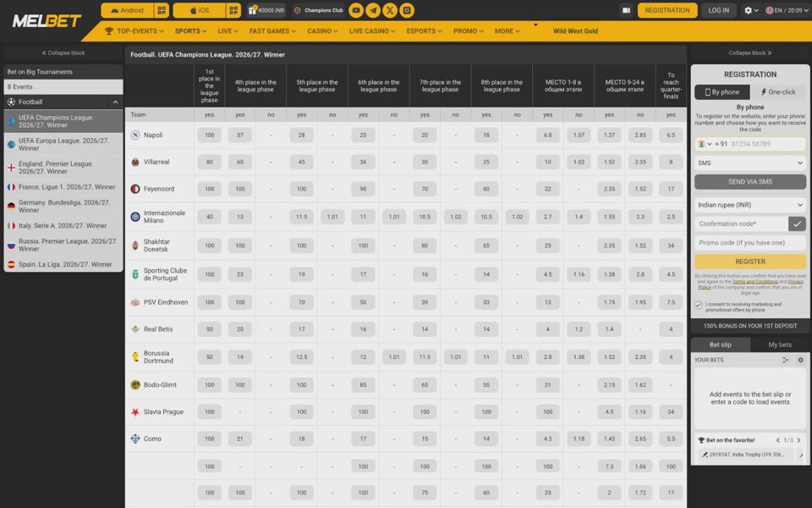
Task: Expand the Sports menu
Action: pyautogui.click(x=190, y=31)
